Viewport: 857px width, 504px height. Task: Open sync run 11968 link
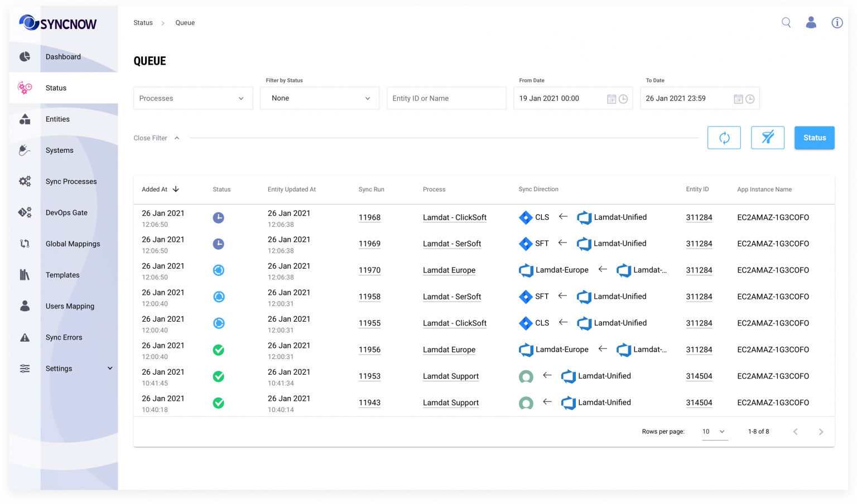coord(369,217)
